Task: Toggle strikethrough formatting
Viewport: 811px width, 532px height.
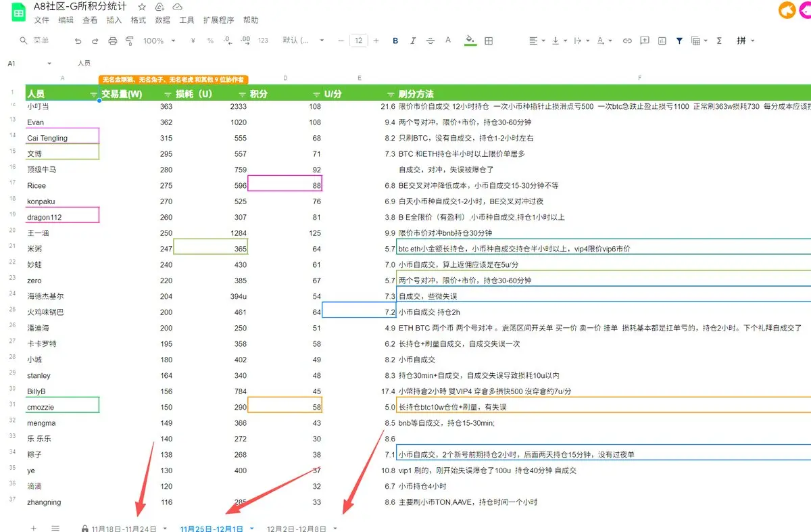Action: coord(431,41)
